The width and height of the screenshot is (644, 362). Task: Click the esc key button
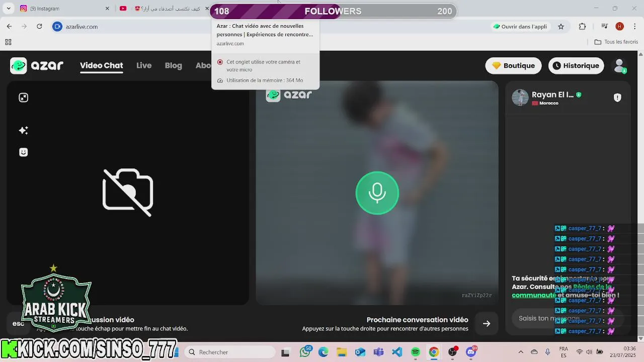click(18, 323)
